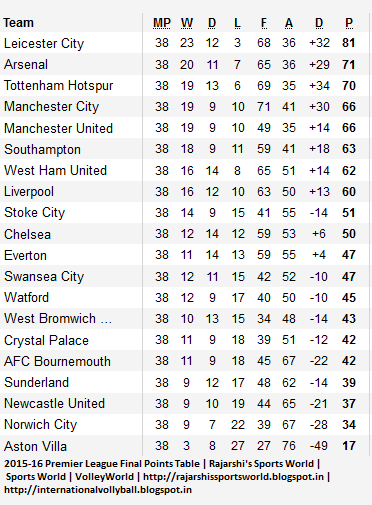Click the F goals-for column header
Viewport: 372px width, 505px height.
[263, 23]
